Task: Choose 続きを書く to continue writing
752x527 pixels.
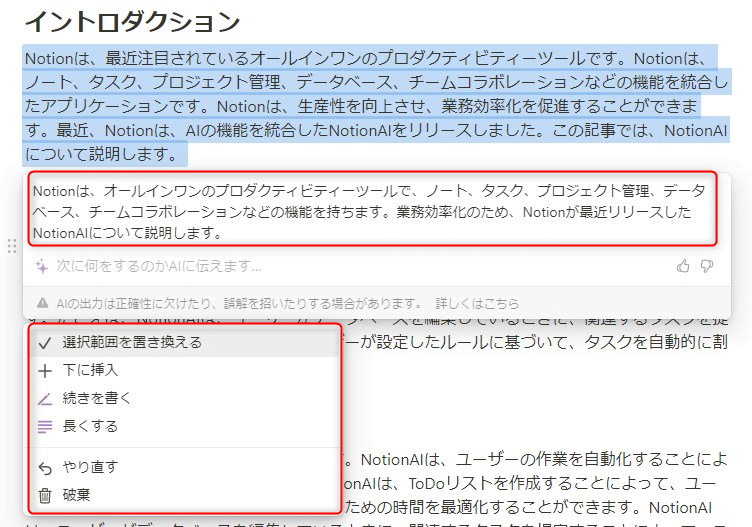Action: (x=185, y=398)
